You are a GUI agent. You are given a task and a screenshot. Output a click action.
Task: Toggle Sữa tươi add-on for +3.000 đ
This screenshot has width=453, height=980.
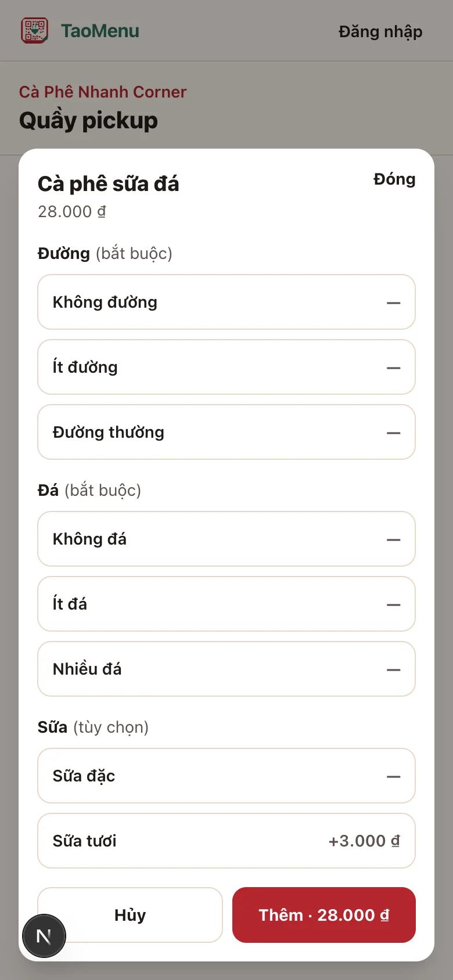pos(227,841)
